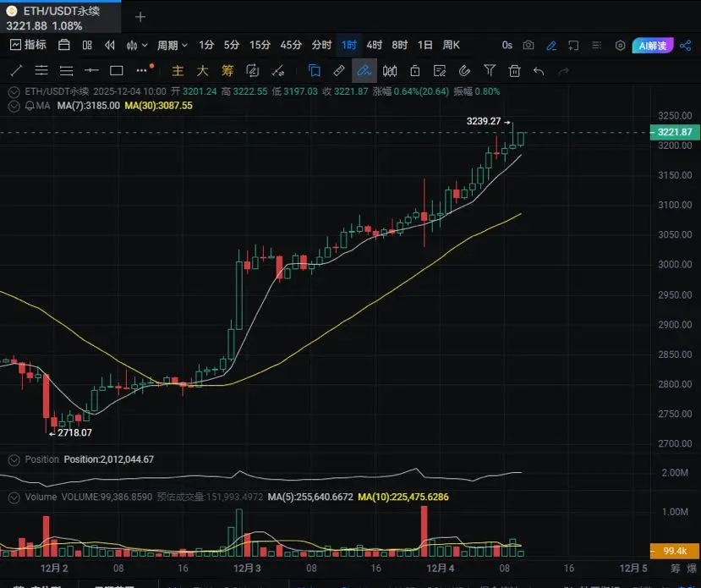The width and height of the screenshot is (701, 588).
Task: Select the rectangle drawing tool
Action: coord(116,71)
